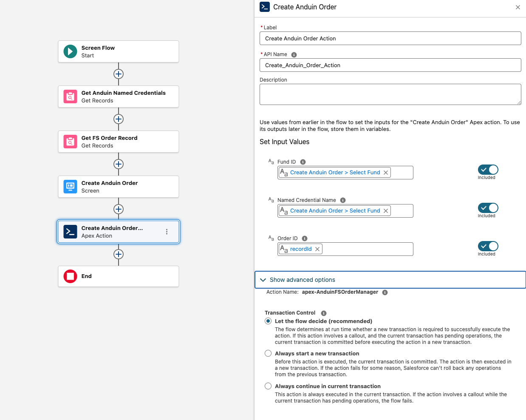Screen dimensions: 526x420
Task: Click the Order ID resource picker field
Action: (x=345, y=249)
